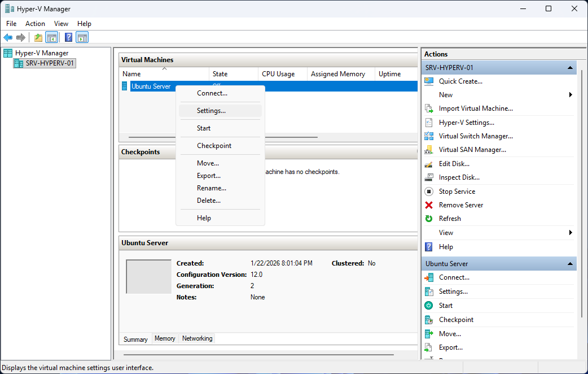The height and width of the screenshot is (374, 588).
Task: Click the green Start icon for Ubuntu Server
Action: pos(429,306)
